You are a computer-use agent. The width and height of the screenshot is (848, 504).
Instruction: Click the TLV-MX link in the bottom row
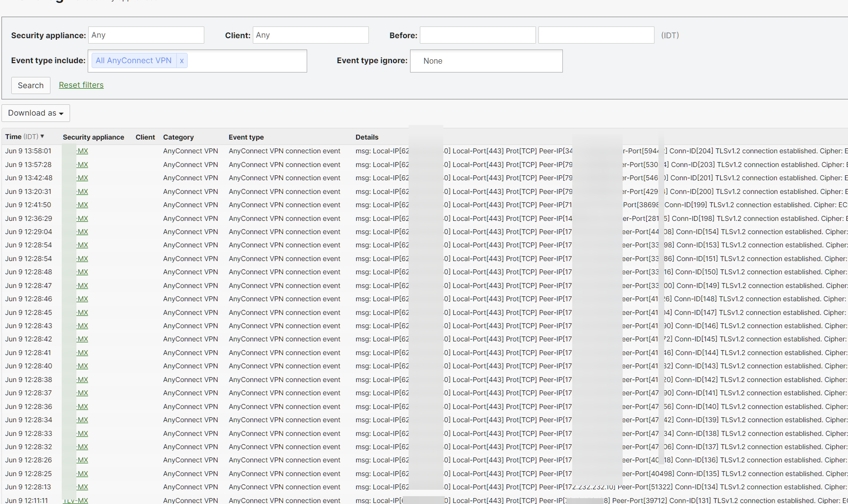click(x=75, y=501)
